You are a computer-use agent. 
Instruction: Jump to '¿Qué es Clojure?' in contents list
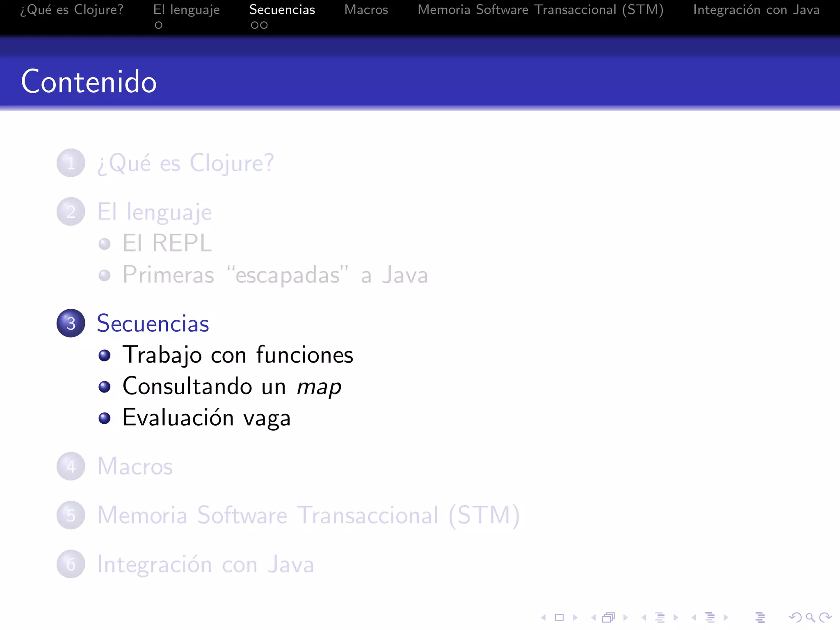[185, 163]
